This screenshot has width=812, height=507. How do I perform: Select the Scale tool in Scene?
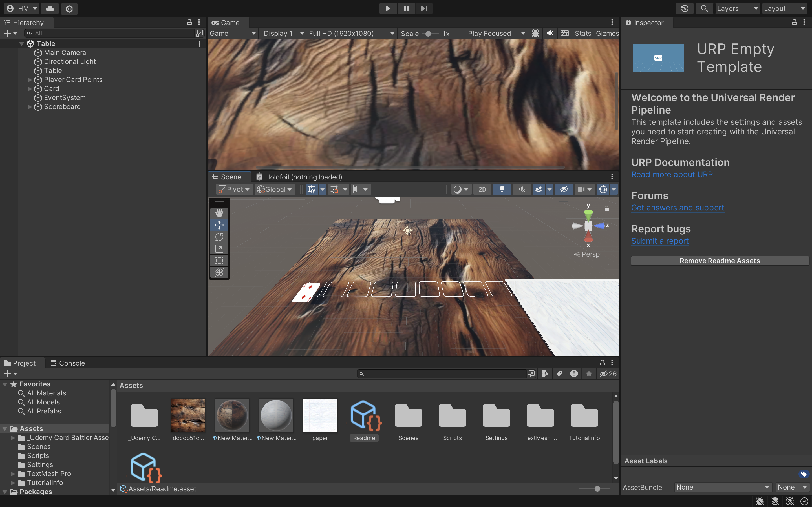coord(219,249)
